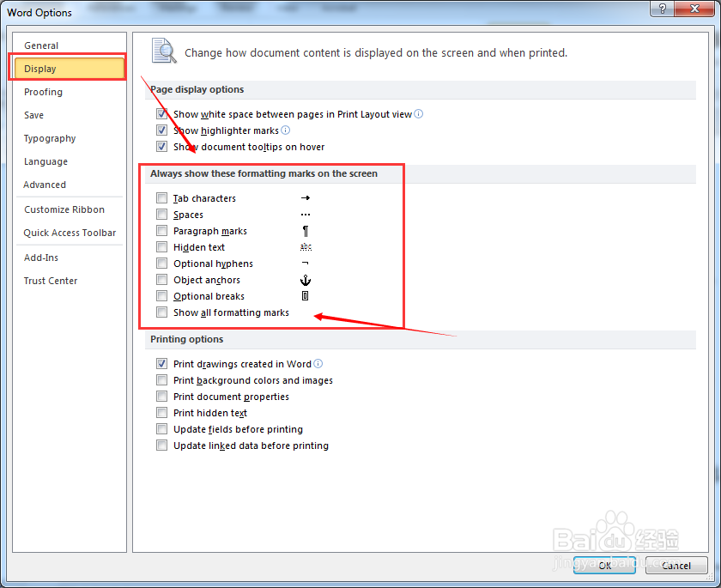Screen dimensions: 721x588
Task: Click the hidden text abc symbol
Action: (306, 247)
